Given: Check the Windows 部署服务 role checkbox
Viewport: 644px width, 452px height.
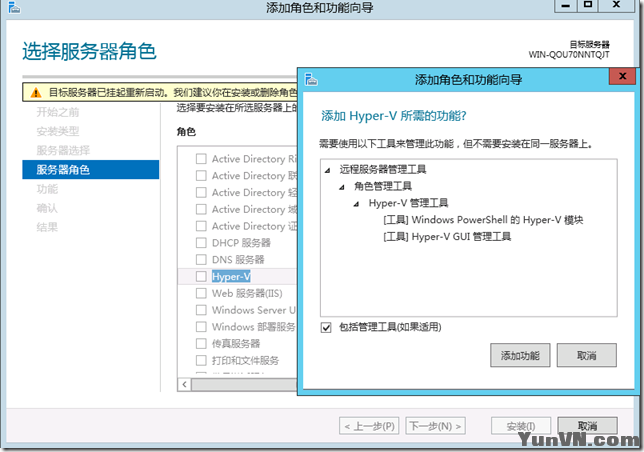Looking at the screenshot, I should pyautogui.click(x=201, y=327).
